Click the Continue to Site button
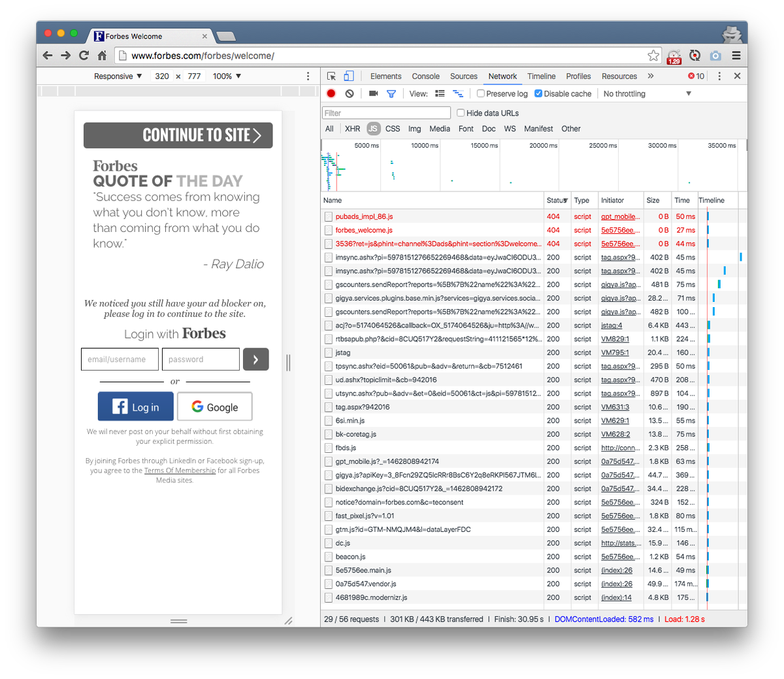 [x=178, y=135]
